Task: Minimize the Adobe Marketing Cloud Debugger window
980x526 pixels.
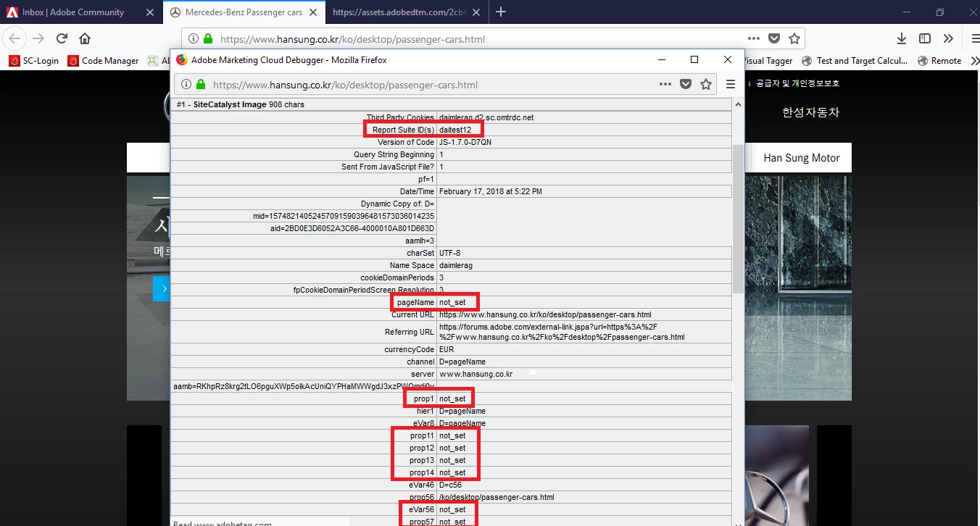Action: (661, 59)
